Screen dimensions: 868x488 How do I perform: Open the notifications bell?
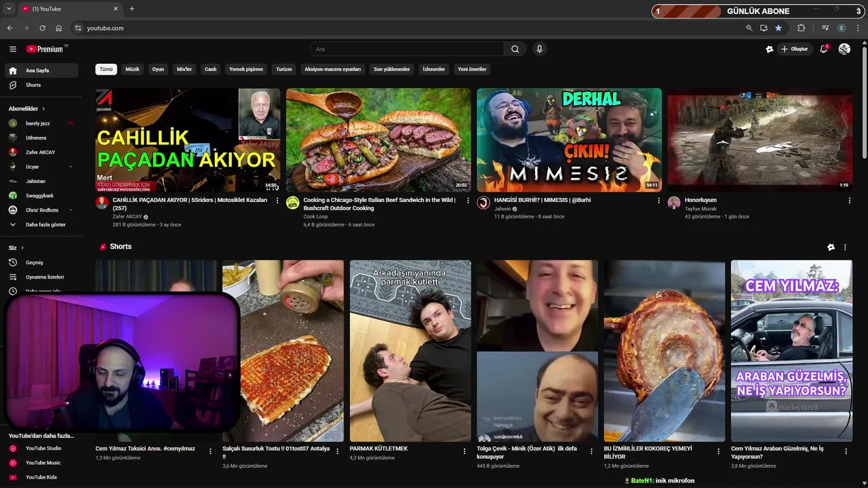[x=823, y=49]
